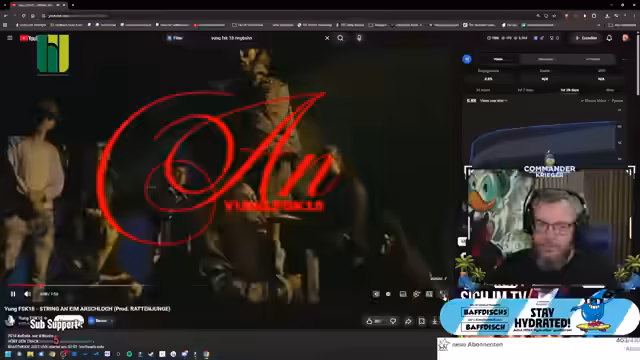Pause the YouTube video playback
The image size is (640, 360).
click(13, 294)
